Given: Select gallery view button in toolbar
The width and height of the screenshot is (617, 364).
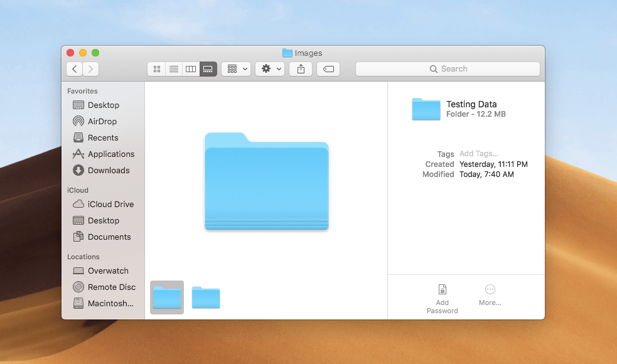Looking at the screenshot, I should click(x=208, y=69).
